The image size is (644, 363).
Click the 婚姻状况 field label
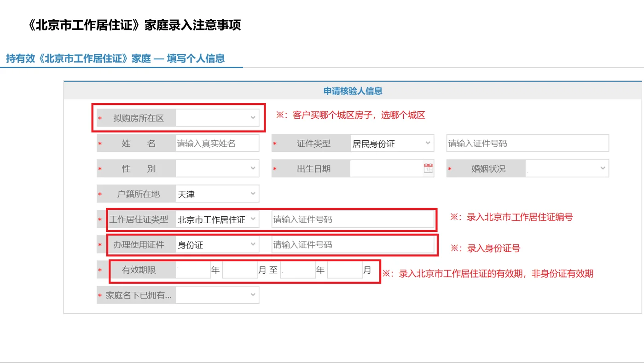488,169
